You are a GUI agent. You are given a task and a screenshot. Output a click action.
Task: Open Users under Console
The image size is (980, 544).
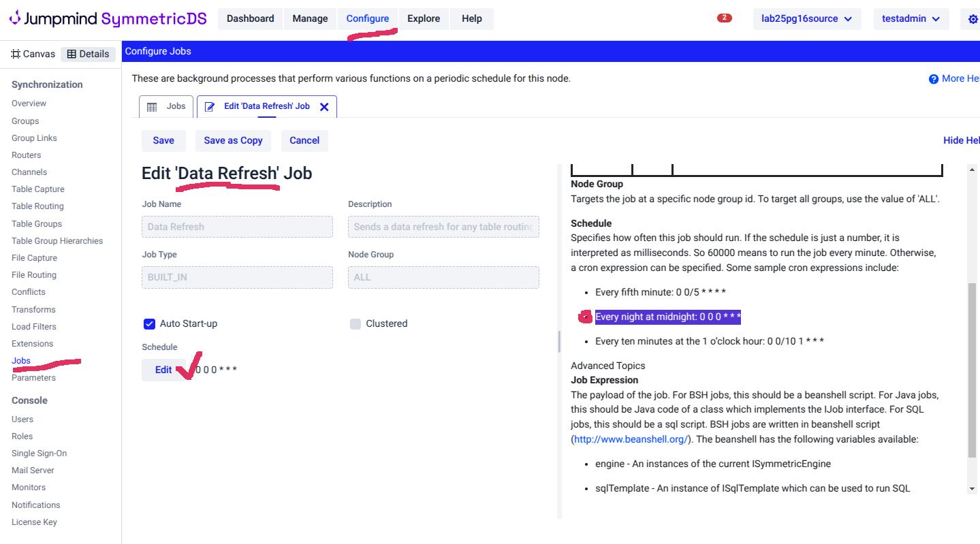coord(22,419)
